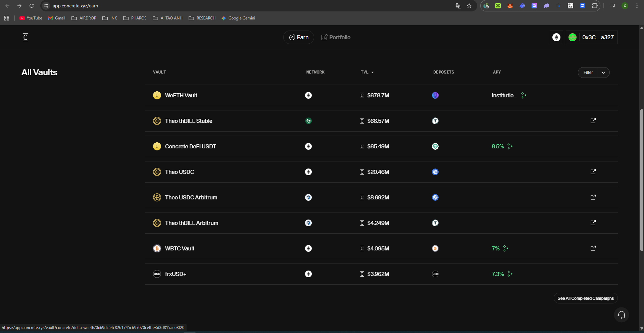Click WBTC Vault bitcoin icon

tap(157, 248)
